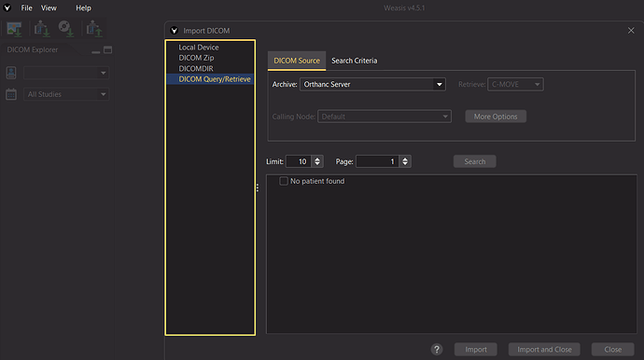Click the More Options button
Image resolution: width=644 pixels, height=360 pixels.
tap(496, 117)
